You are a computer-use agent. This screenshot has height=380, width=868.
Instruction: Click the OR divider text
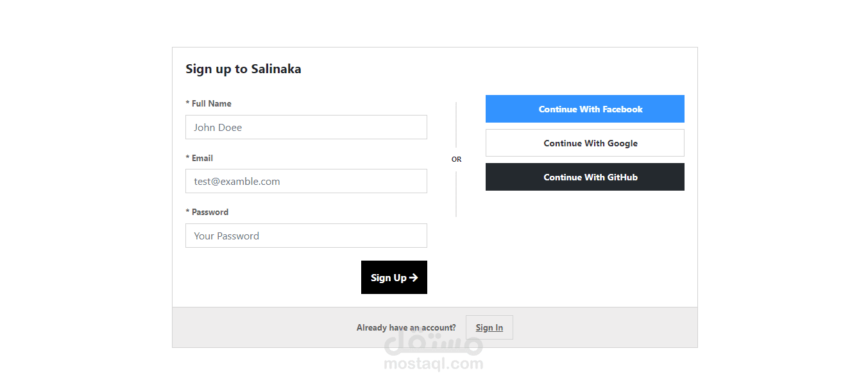(x=456, y=159)
